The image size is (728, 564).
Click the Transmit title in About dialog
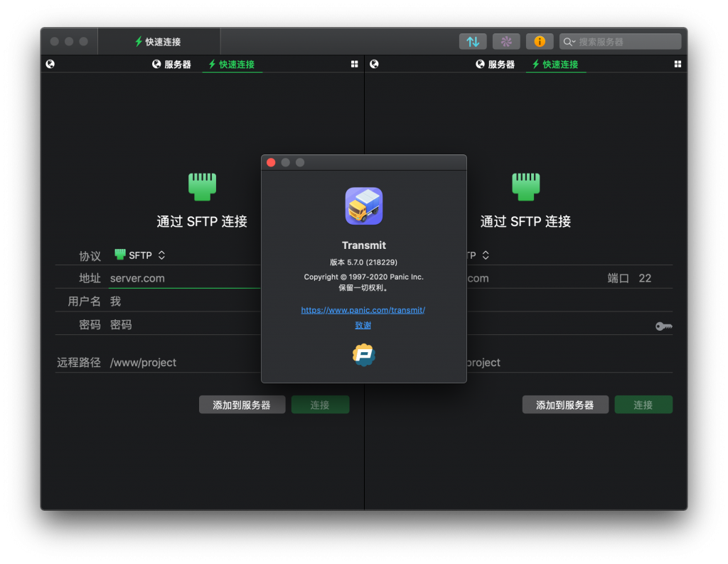364,245
